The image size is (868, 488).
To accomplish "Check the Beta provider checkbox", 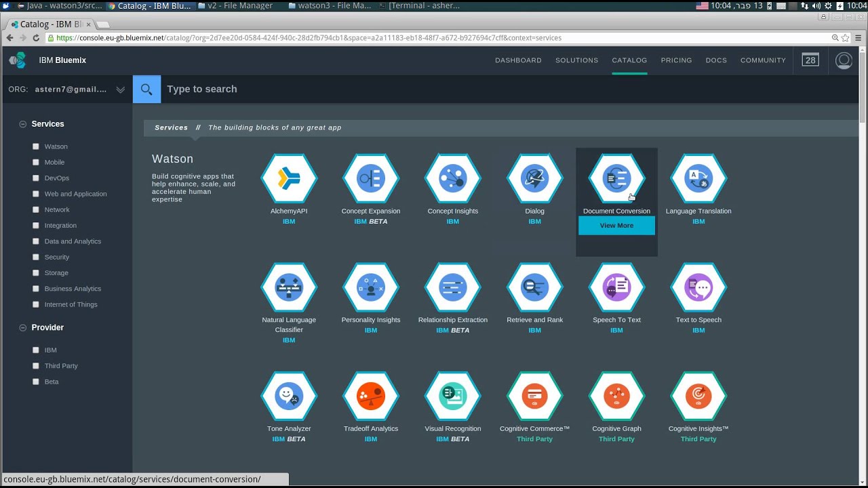I will coord(36,382).
